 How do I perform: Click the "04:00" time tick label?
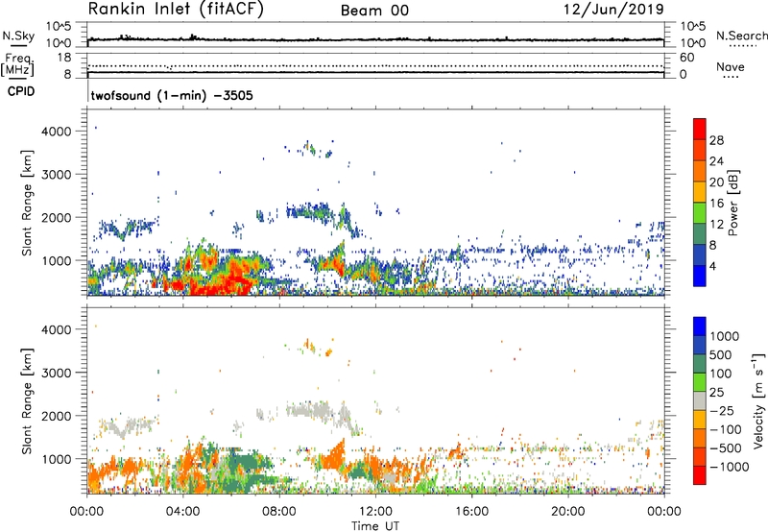point(182,512)
